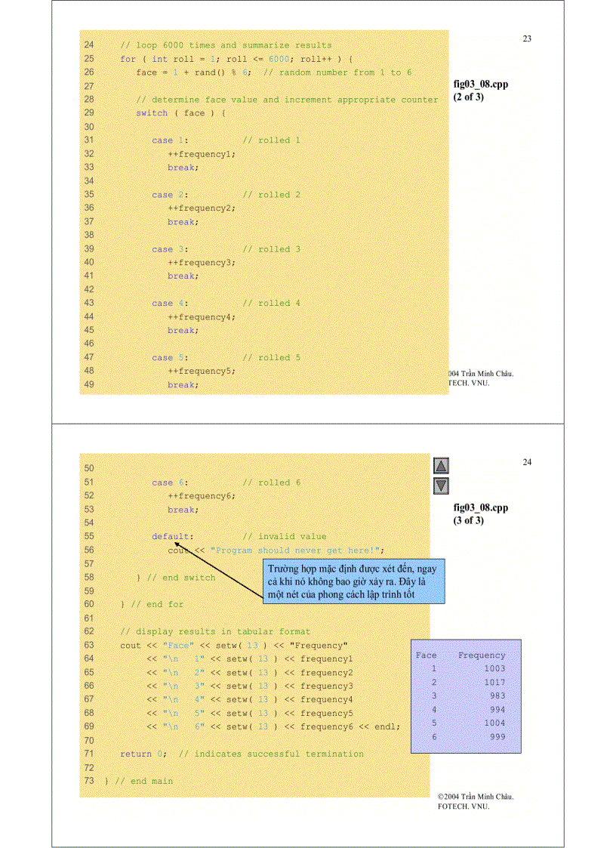Click the '// end main' comment
This screenshot has height=848, width=616.
143,781
